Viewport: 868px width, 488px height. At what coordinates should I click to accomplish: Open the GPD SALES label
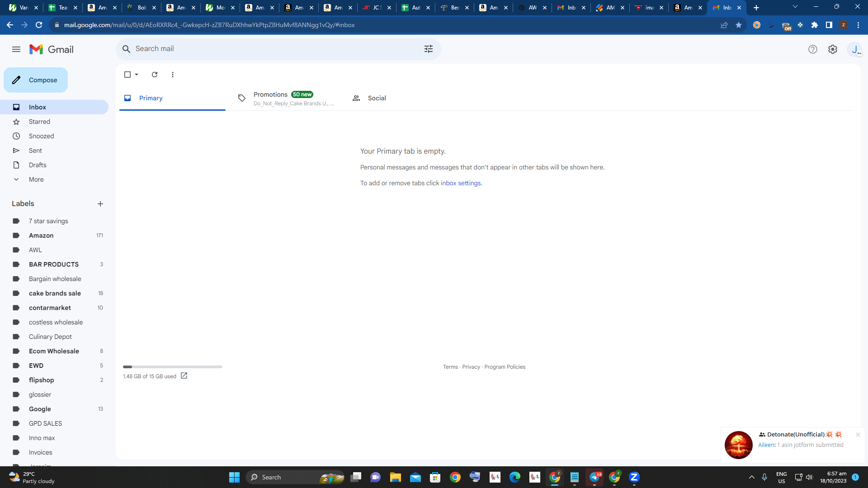pyautogui.click(x=54, y=423)
